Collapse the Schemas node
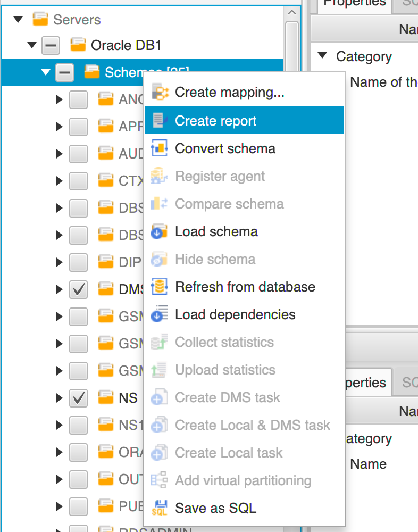This screenshot has width=418, height=532. (45, 72)
